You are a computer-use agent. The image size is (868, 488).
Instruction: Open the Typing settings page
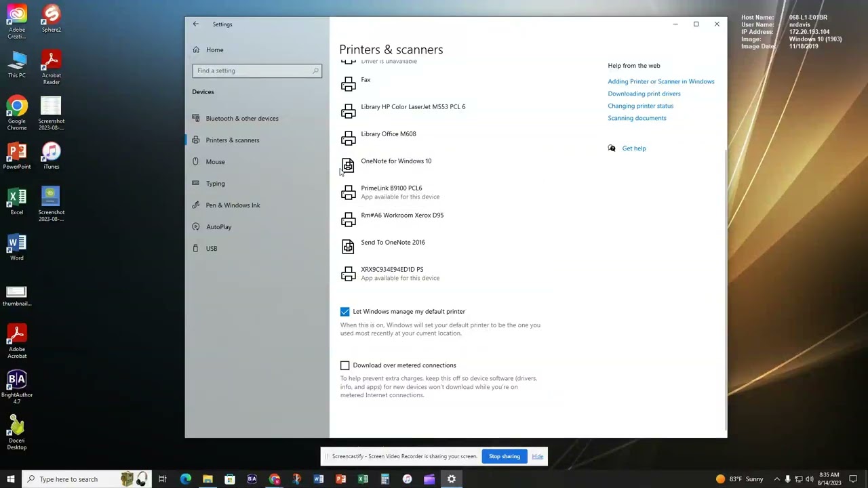[x=256, y=184]
